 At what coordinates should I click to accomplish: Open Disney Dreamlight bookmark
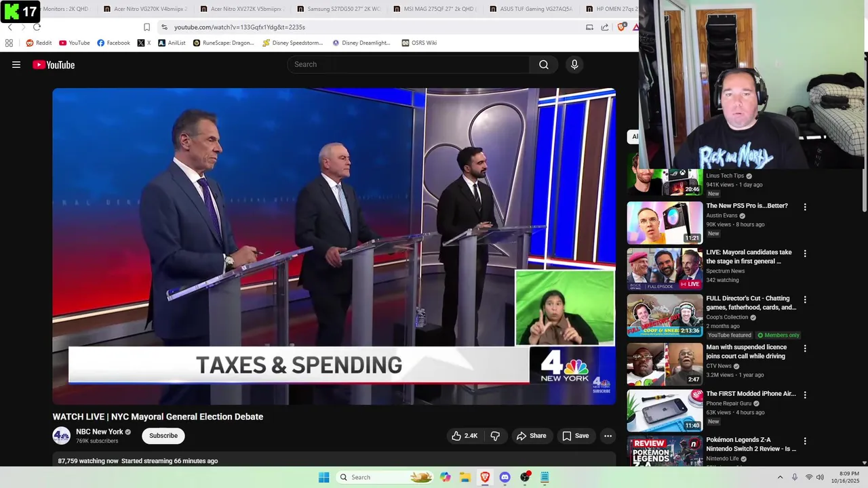coord(361,43)
